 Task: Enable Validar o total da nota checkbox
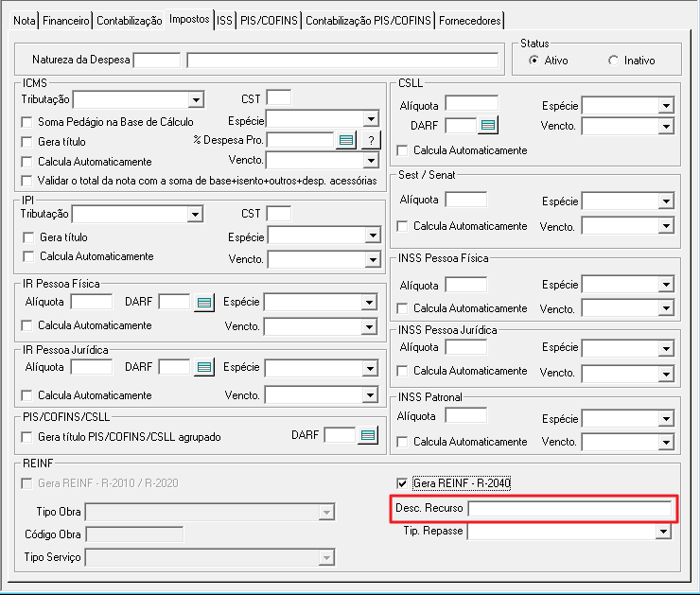[26, 181]
